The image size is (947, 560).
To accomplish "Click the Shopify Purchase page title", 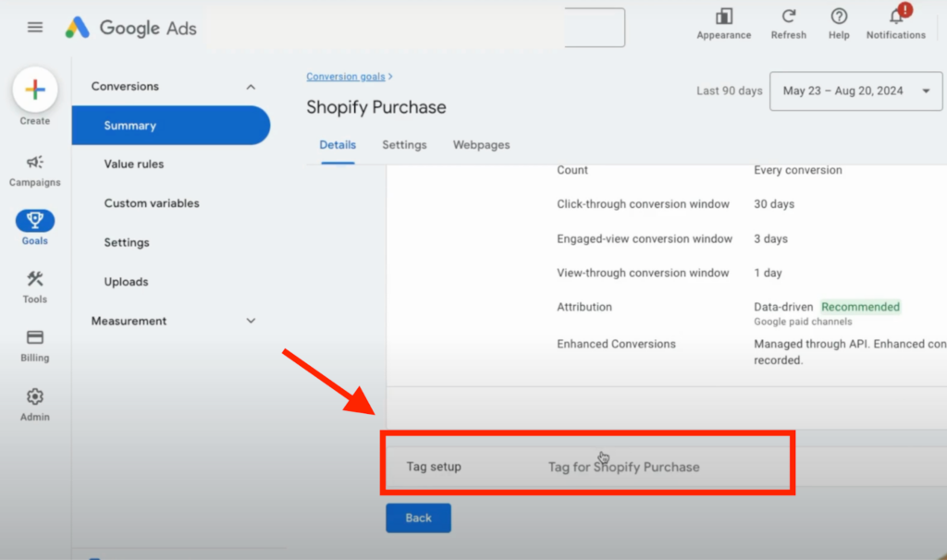I will (x=376, y=107).
